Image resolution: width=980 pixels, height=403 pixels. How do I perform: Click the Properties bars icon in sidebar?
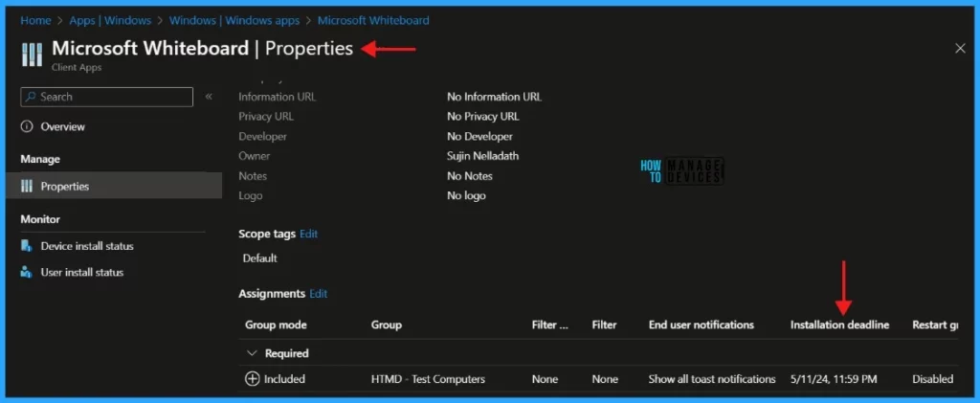26,187
